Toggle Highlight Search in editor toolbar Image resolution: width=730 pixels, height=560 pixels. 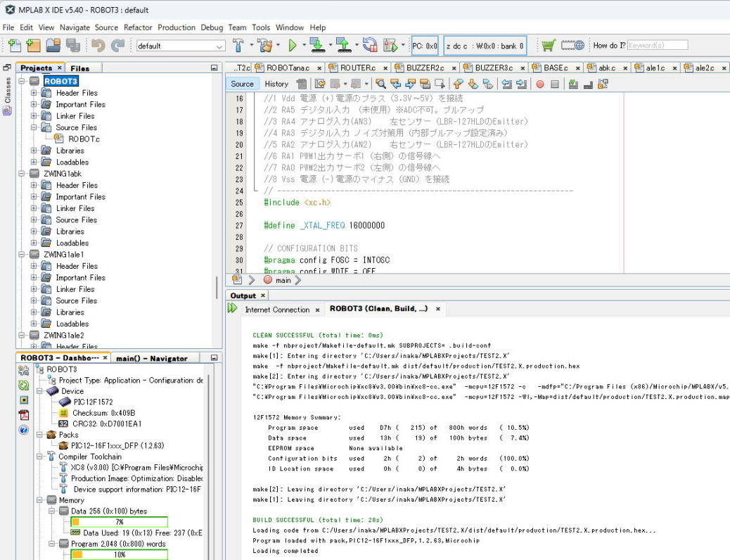(x=425, y=84)
